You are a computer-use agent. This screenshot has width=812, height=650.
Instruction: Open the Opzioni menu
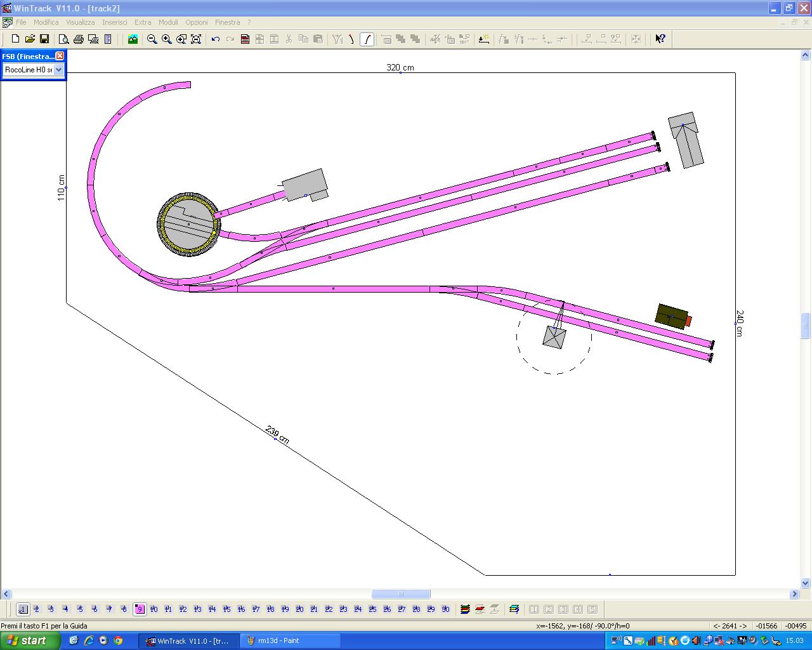(197, 22)
